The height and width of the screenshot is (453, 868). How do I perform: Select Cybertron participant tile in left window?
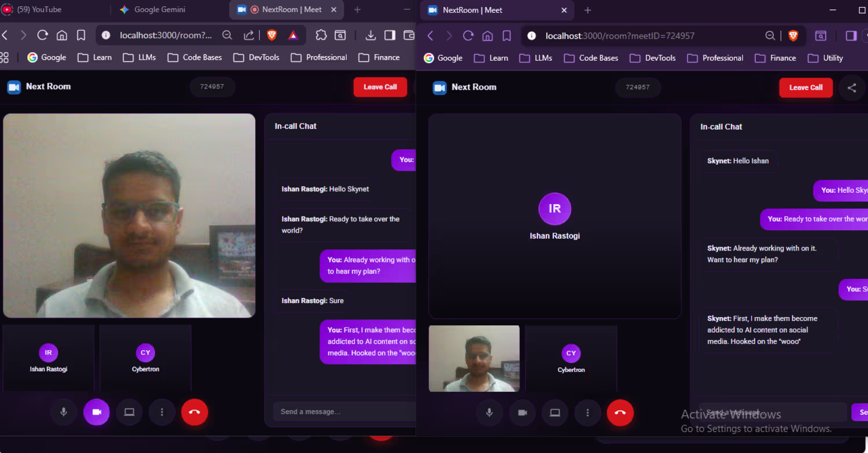[145, 358]
